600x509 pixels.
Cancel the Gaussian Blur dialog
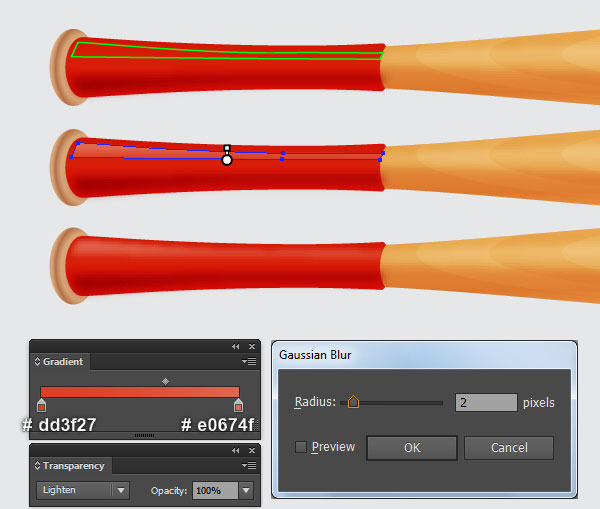pyautogui.click(x=509, y=448)
